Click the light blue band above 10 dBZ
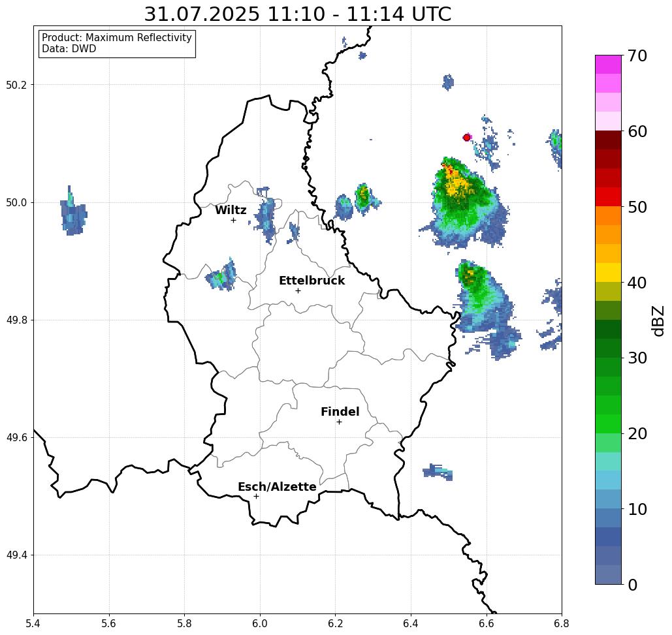This screenshot has height=635, width=672. [608, 499]
